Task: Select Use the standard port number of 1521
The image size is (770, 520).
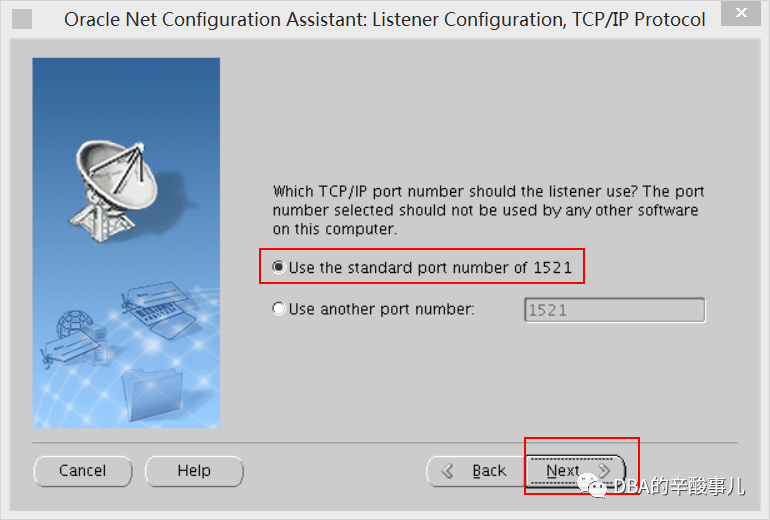Action: [422, 267]
